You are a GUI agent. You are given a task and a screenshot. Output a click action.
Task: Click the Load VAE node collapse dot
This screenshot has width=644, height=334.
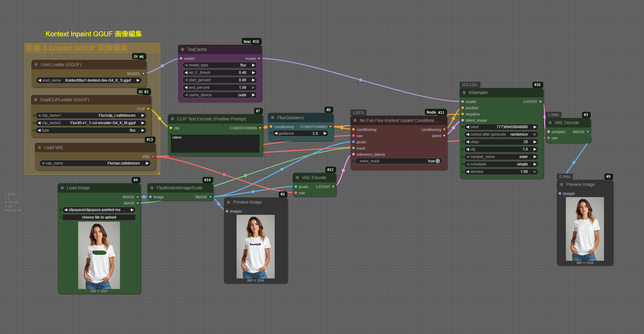39,147
